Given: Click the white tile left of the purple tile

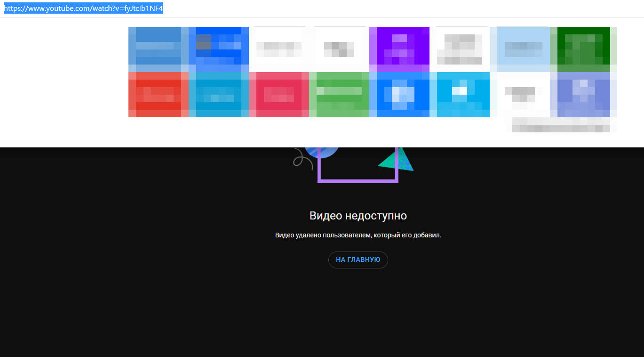Looking at the screenshot, I should pos(339,49).
